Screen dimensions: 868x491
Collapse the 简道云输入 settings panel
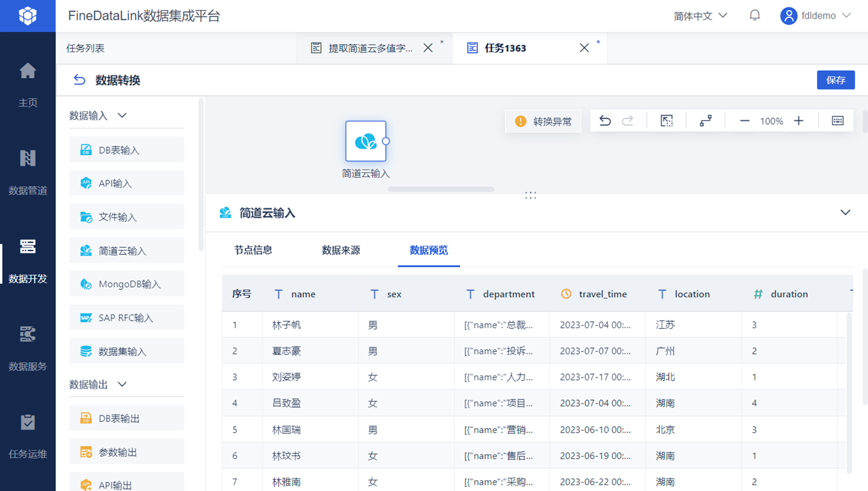(x=845, y=212)
